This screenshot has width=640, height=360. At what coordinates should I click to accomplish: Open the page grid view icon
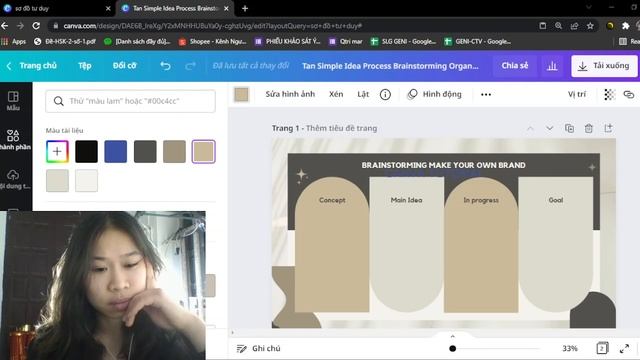[x=602, y=348]
